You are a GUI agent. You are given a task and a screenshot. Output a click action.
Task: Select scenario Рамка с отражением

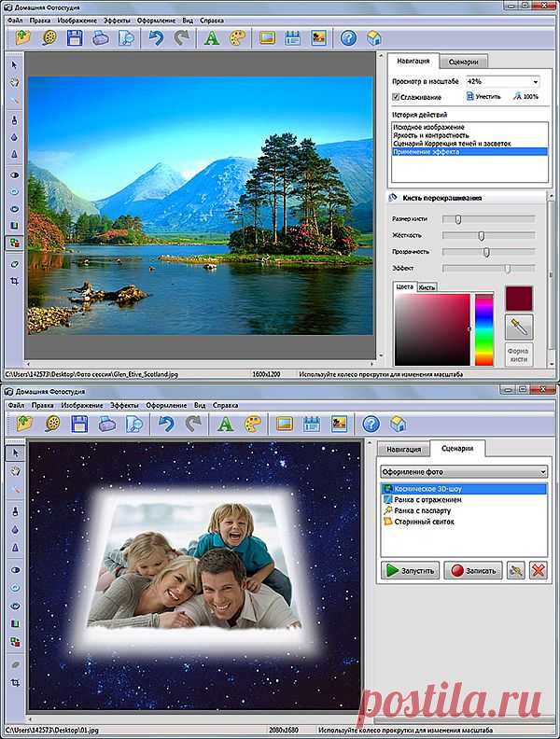pyautogui.click(x=464, y=499)
